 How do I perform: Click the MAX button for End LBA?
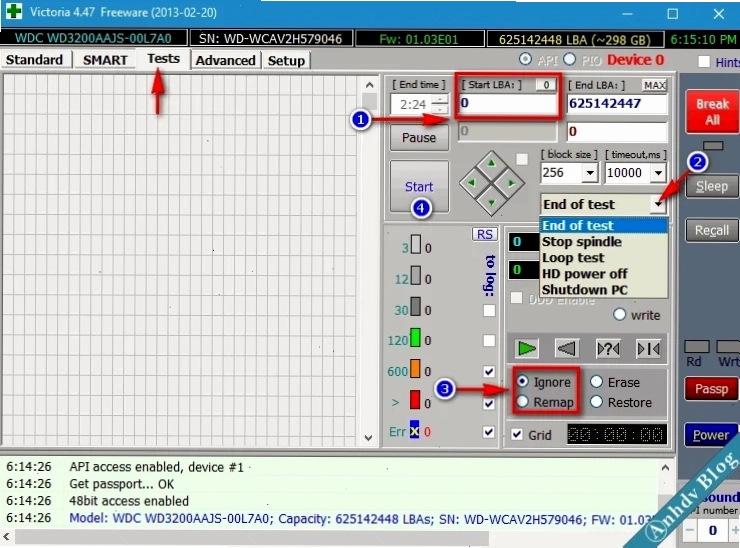pyautogui.click(x=655, y=85)
